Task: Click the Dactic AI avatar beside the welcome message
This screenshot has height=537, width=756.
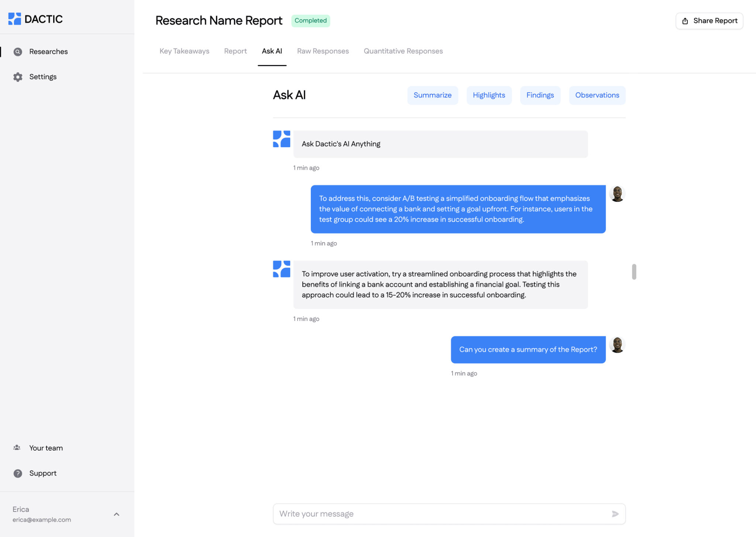Action: coord(281,139)
